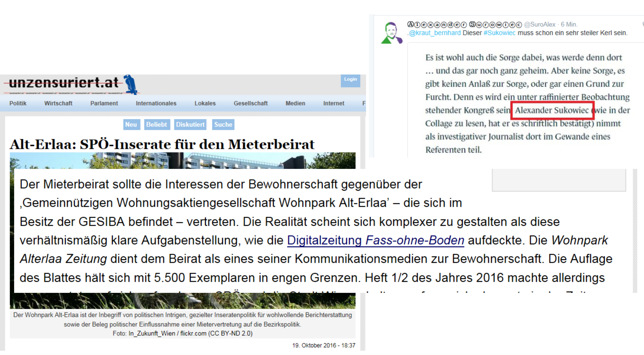Click the Medien menu entry
Screen dimensions: 644x355
click(x=295, y=103)
